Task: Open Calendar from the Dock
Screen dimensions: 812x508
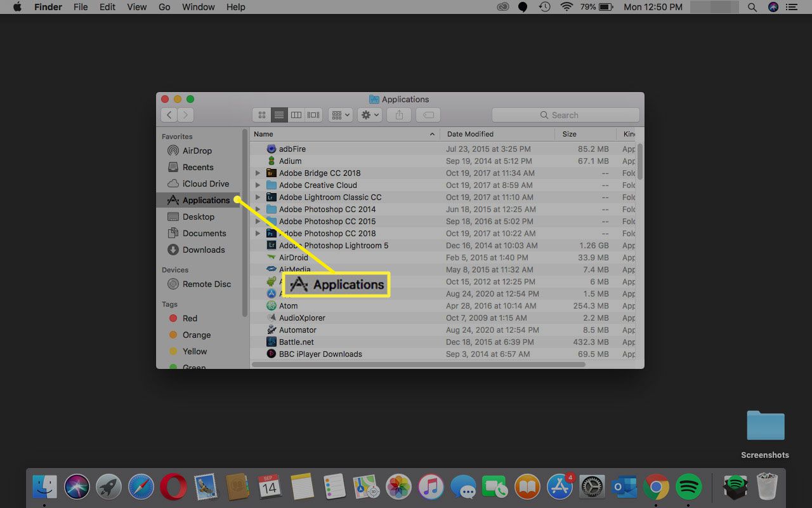Action: pos(270,488)
